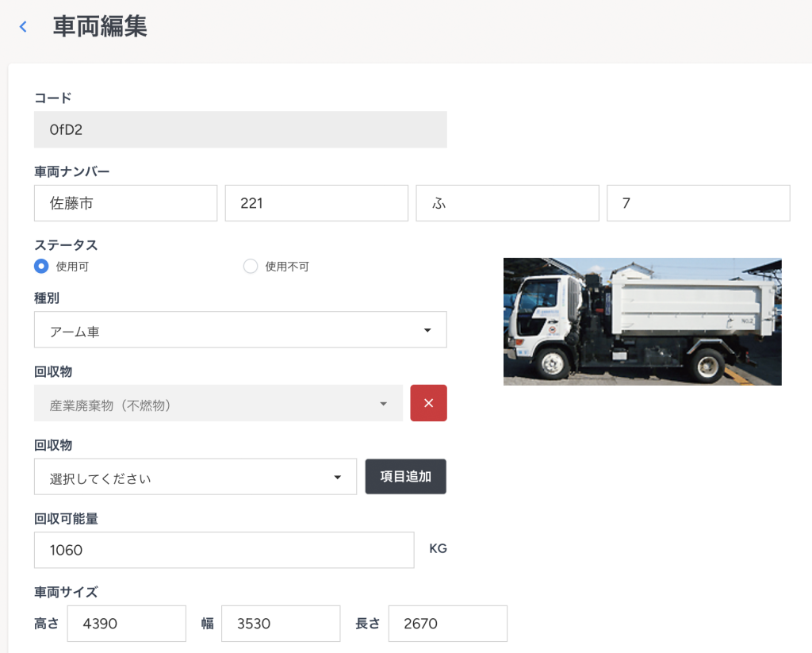Click the 長さ field showing 2670
The image size is (812, 653).
(x=448, y=624)
